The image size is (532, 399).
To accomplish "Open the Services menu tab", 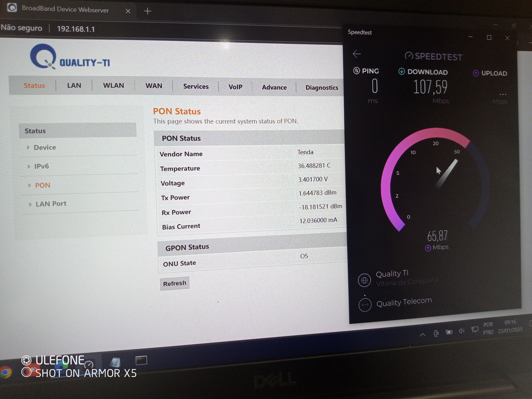I will (196, 87).
